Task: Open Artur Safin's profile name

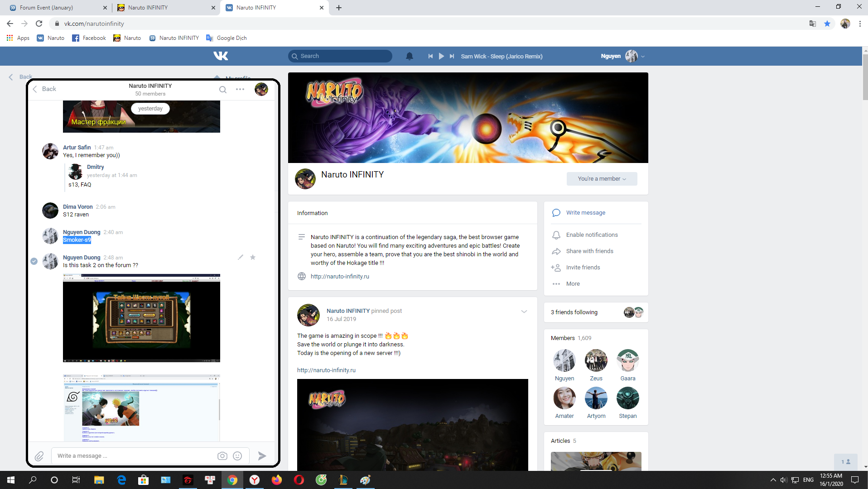Action: (x=77, y=148)
